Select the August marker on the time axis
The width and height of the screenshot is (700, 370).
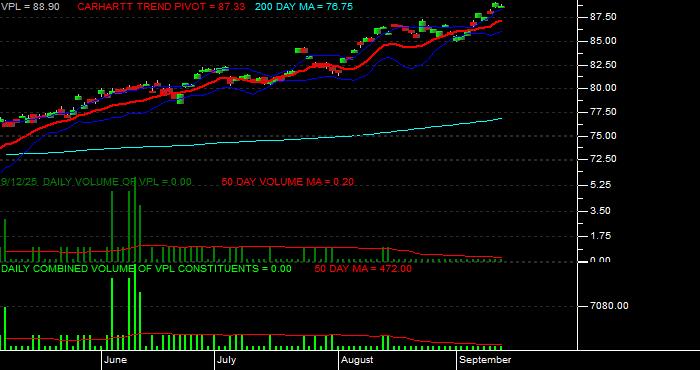click(356, 360)
